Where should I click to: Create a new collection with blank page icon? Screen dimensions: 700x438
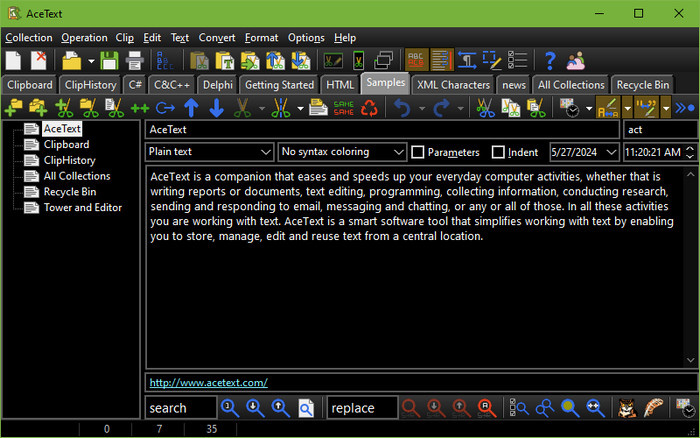point(13,60)
